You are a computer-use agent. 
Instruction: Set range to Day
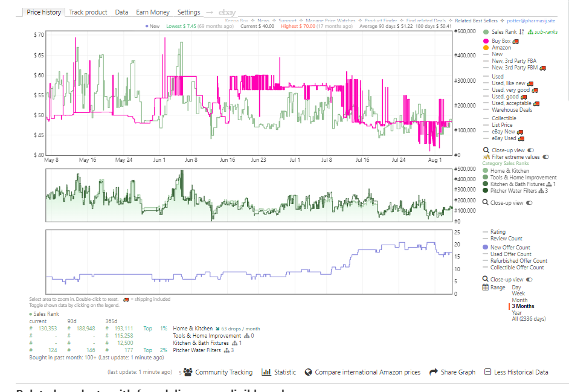click(x=516, y=287)
